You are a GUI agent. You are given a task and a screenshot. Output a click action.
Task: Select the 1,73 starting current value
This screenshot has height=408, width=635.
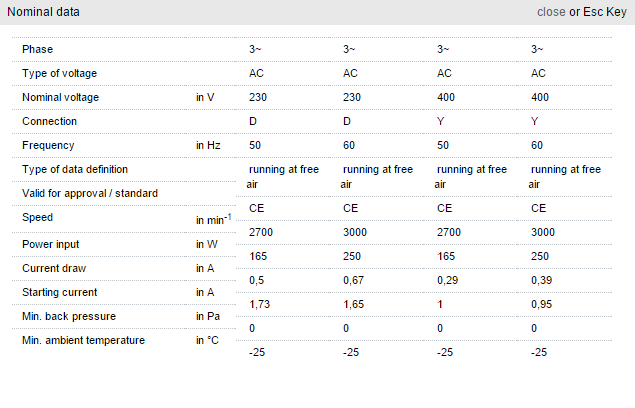pyautogui.click(x=259, y=304)
